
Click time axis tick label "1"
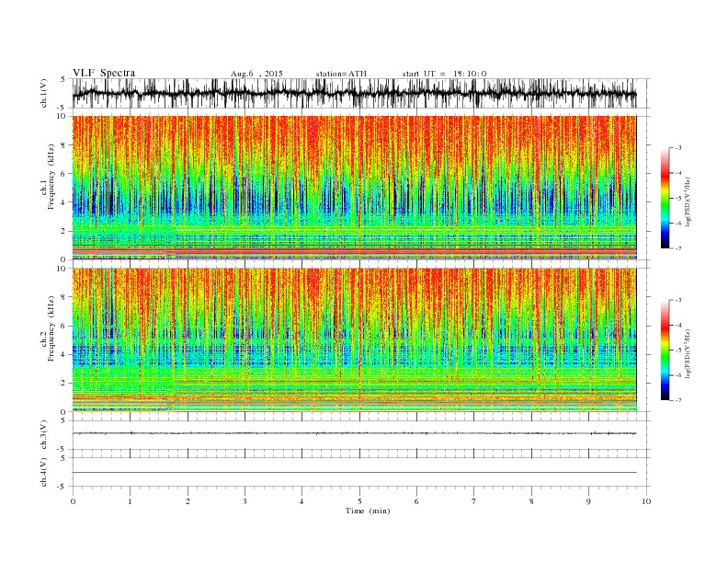coord(130,501)
